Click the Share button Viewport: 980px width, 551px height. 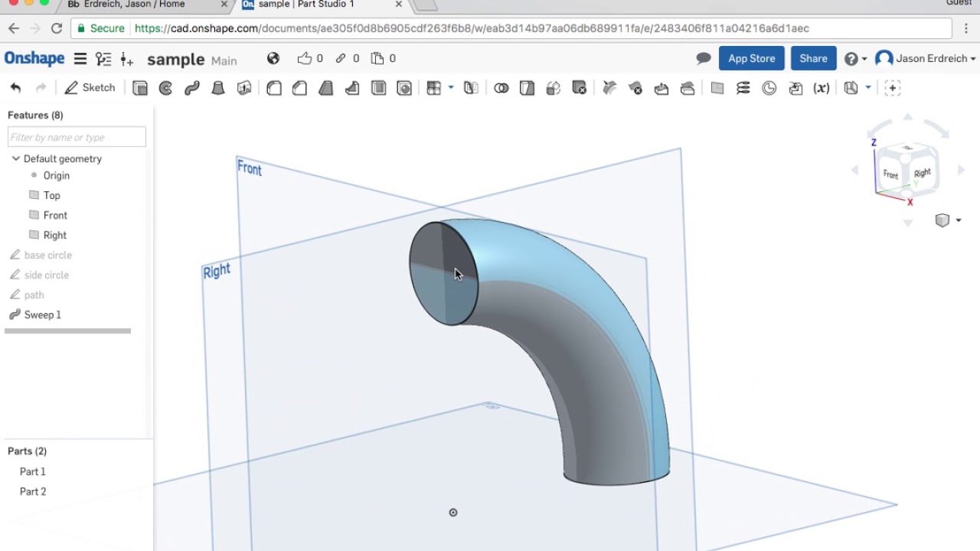813,58
